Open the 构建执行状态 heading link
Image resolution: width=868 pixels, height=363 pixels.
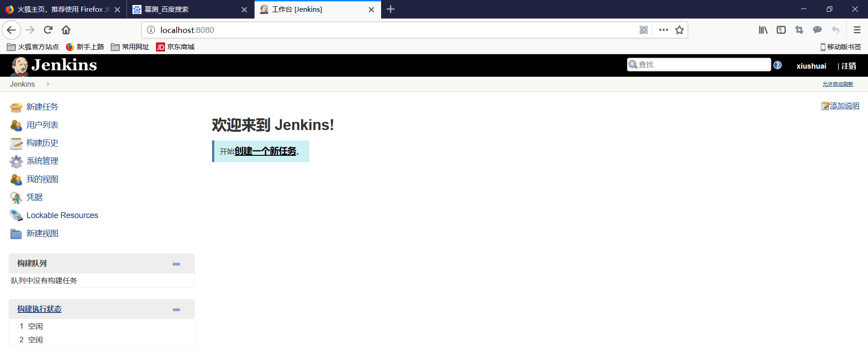click(39, 309)
